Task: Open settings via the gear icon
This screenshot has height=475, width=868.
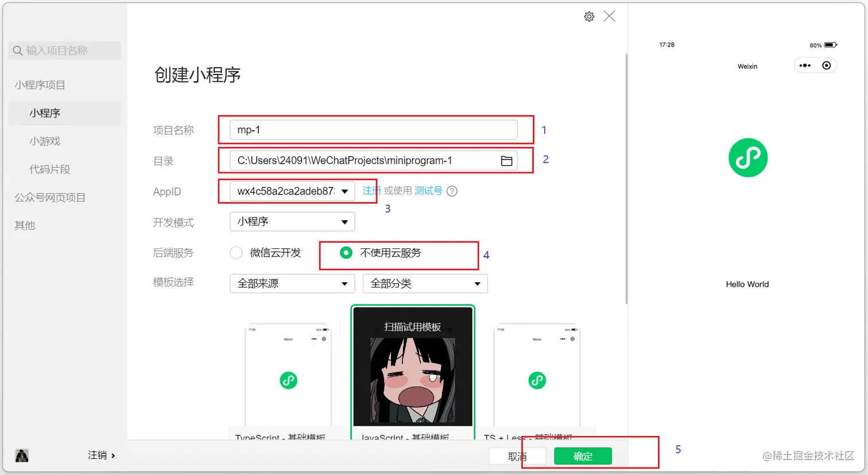Action: pos(588,16)
